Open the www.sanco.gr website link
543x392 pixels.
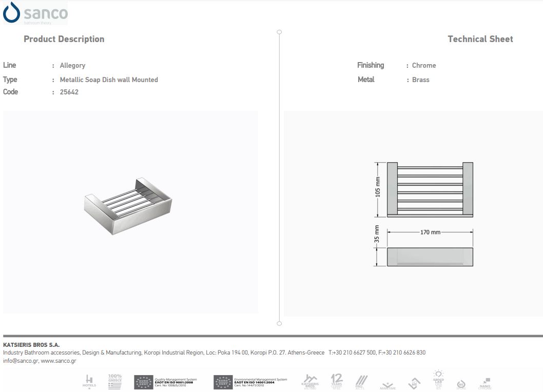click(59, 361)
